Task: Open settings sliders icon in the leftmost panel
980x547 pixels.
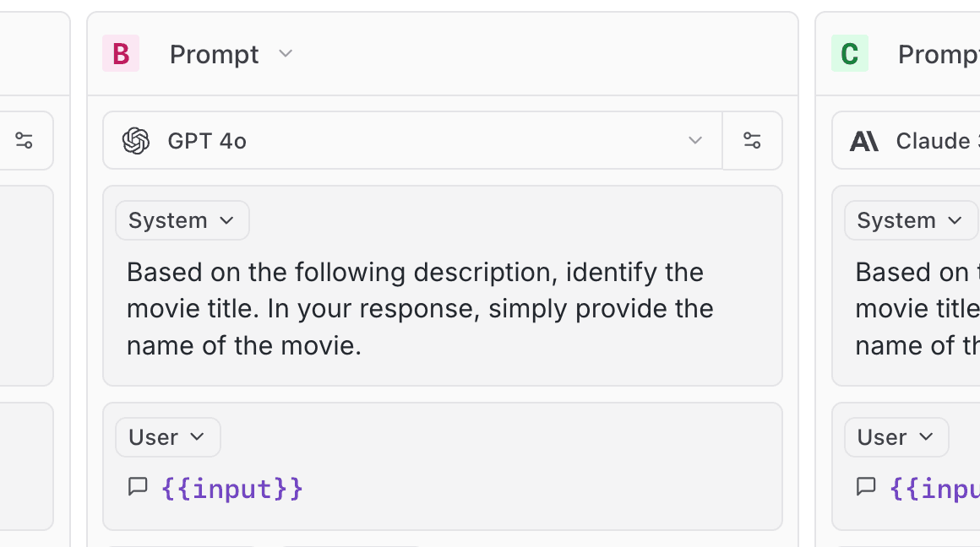Action: tap(24, 141)
